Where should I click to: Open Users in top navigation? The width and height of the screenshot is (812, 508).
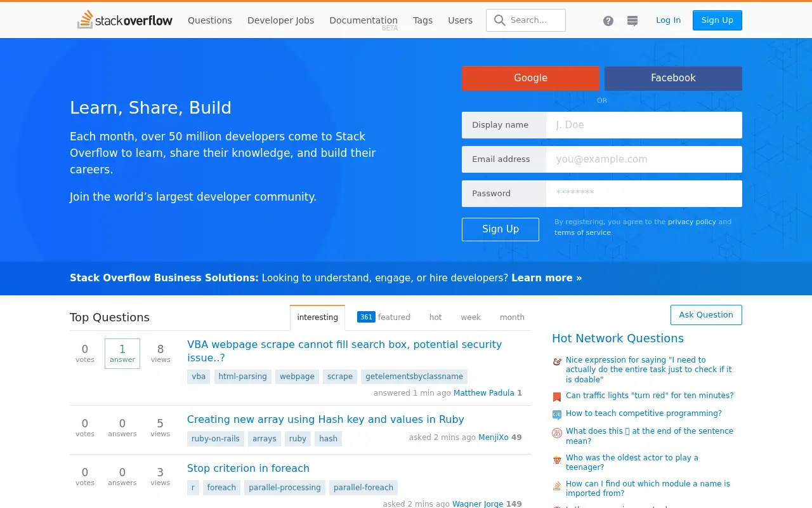click(x=460, y=20)
